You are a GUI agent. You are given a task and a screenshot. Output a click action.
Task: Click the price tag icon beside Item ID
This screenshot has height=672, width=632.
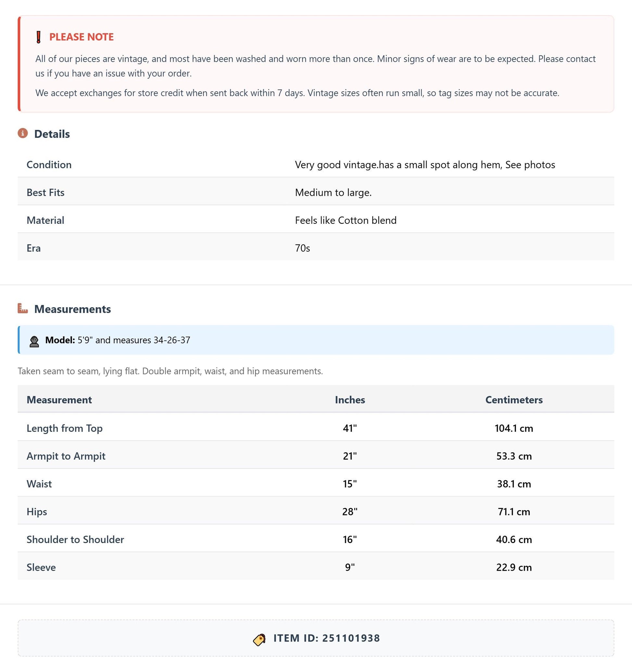(x=259, y=640)
